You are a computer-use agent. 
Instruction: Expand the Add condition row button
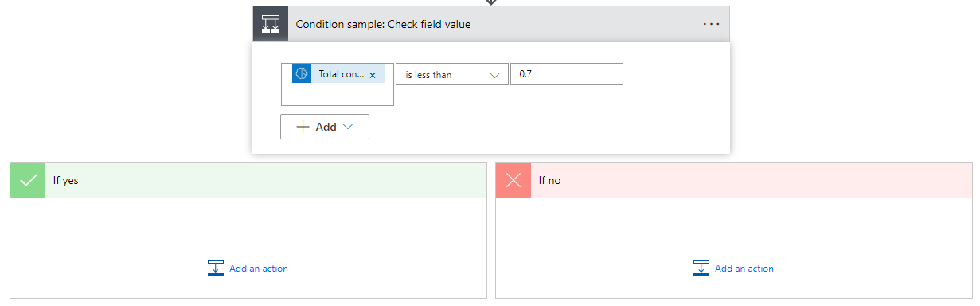(x=325, y=127)
